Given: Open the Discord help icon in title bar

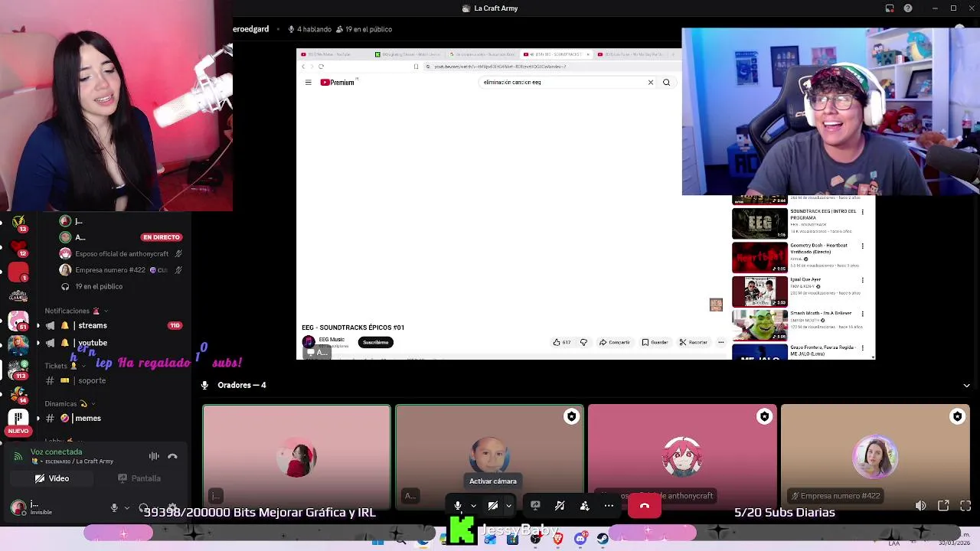Looking at the screenshot, I should [908, 8].
